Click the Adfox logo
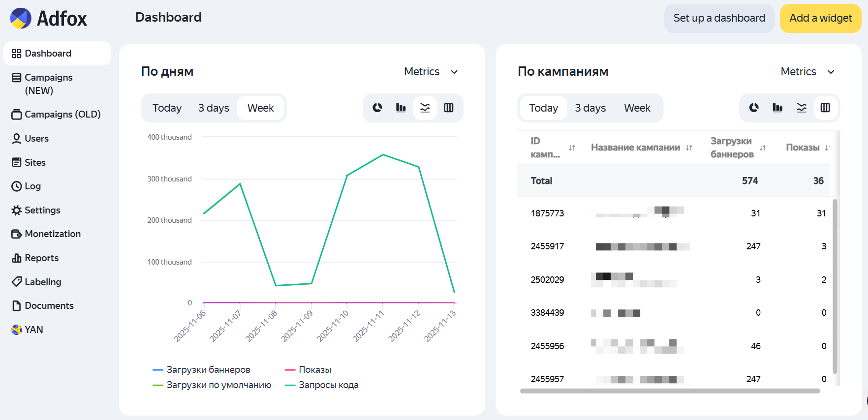The width and height of the screenshot is (868, 420). pyautogui.click(x=49, y=19)
